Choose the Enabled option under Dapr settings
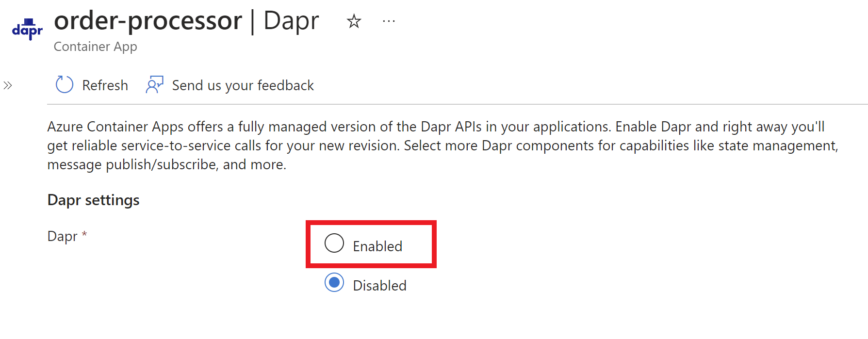 [x=334, y=244]
